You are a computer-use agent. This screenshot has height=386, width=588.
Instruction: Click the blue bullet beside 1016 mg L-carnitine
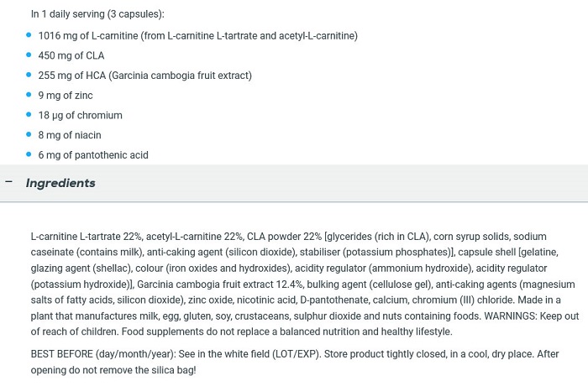[x=29, y=35]
